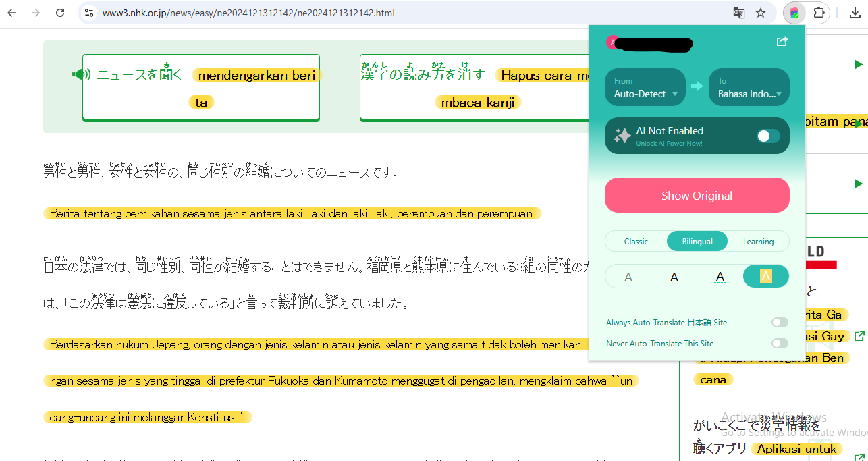
Task: Click the translator extension icon in toolbar
Action: tap(794, 13)
